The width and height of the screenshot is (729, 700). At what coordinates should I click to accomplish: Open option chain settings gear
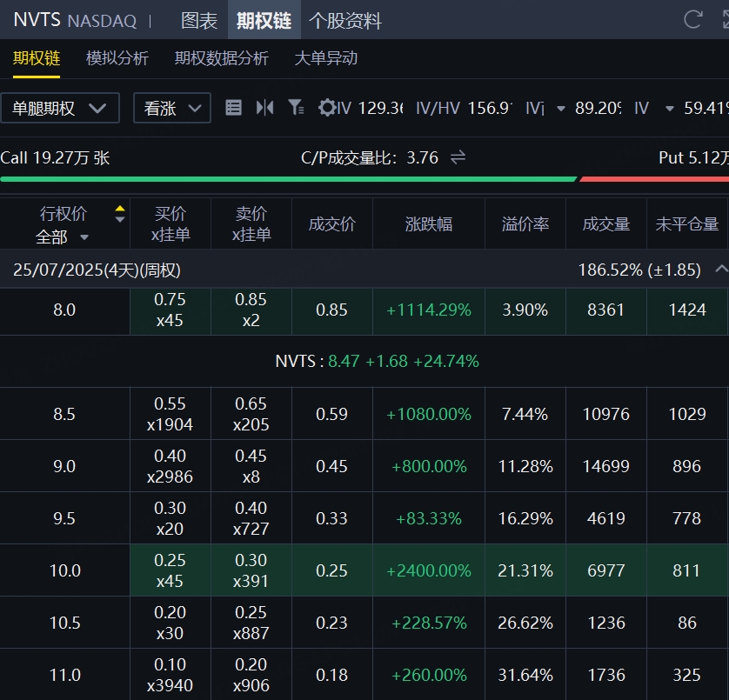327,108
